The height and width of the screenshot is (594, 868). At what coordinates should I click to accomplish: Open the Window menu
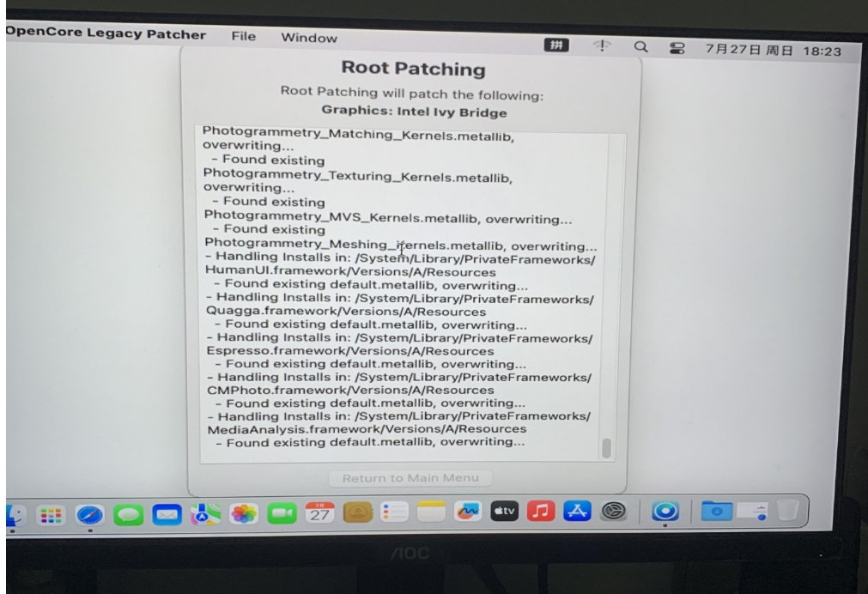click(309, 38)
